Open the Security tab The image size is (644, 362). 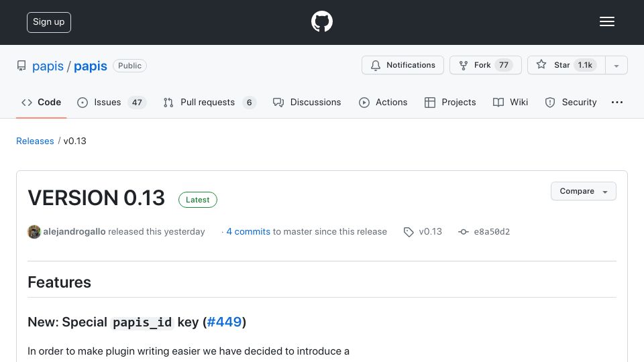(570, 102)
